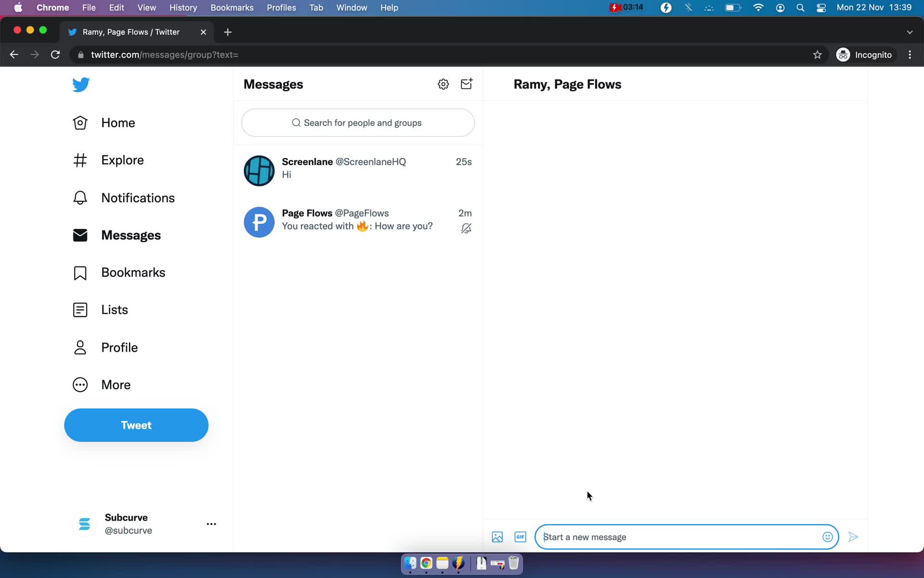Click Page Flows avatar thumbnail

point(259,222)
